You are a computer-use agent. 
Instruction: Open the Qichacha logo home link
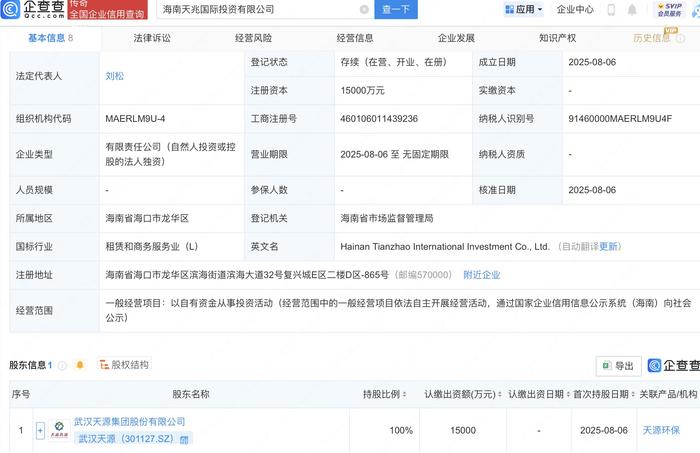coord(33,9)
